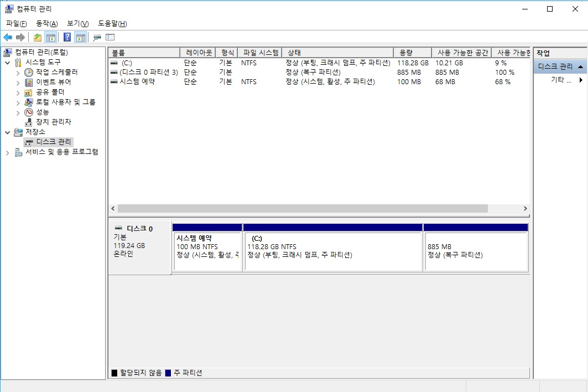
Task: Open the 동작(A) menu
Action: 47,24
